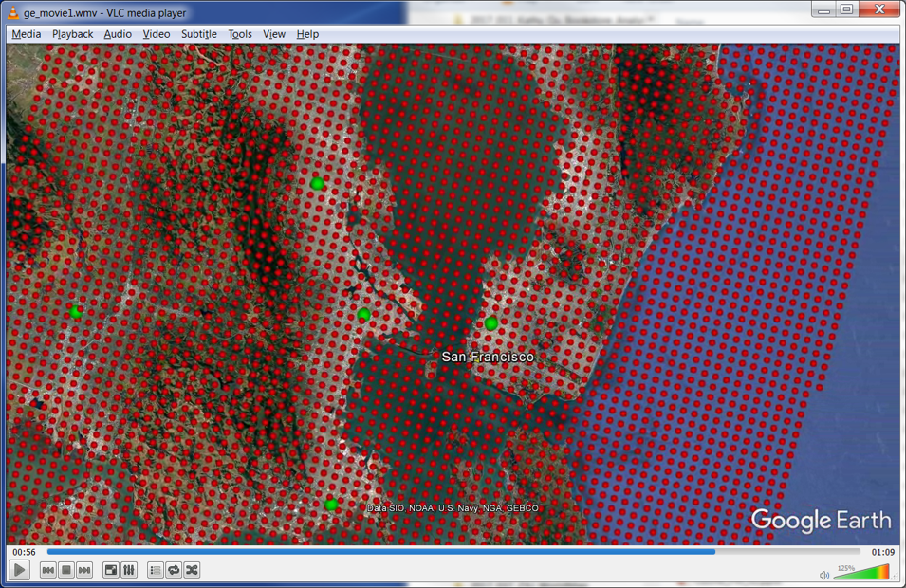Toggle random shuffle playback
Image resolution: width=906 pixels, height=588 pixels.
point(192,570)
